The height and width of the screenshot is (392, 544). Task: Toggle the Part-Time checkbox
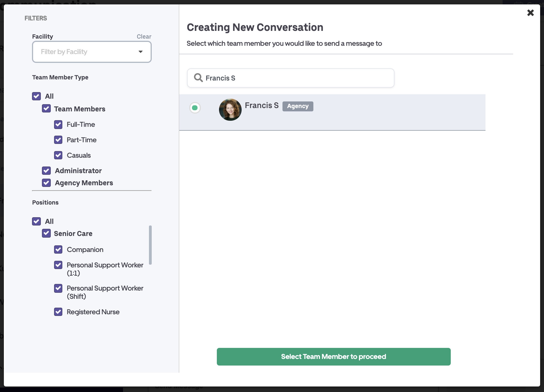point(58,140)
